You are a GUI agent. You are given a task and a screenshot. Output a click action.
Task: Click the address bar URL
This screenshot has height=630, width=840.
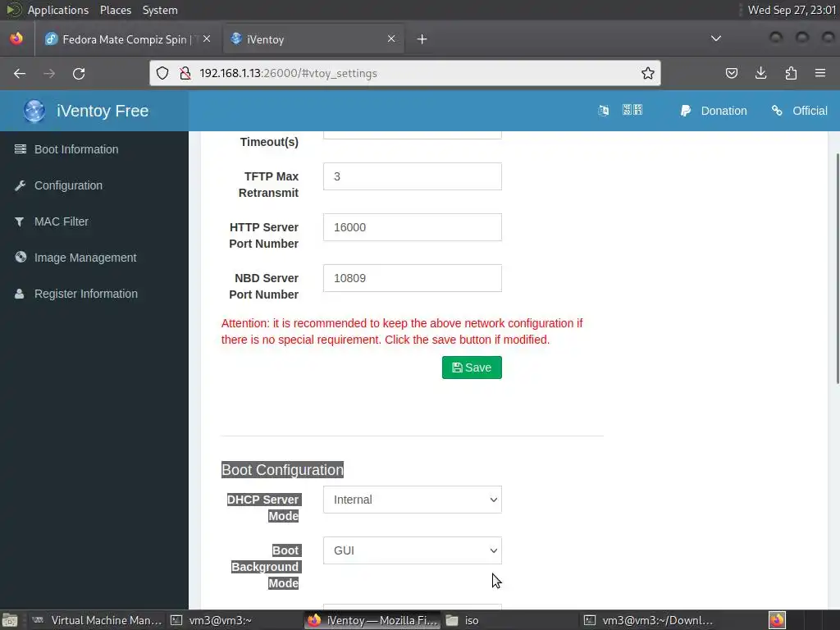click(x=288, y=73)
